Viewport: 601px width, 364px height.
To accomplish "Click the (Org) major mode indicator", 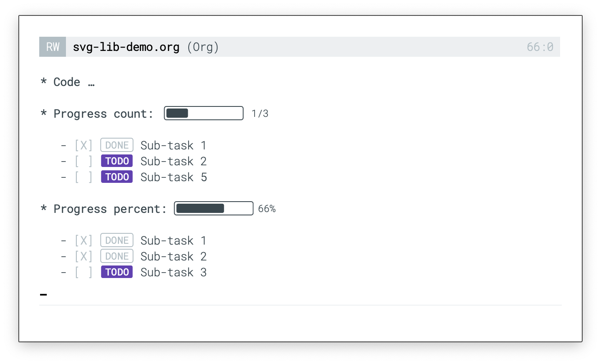I will 203,47.
